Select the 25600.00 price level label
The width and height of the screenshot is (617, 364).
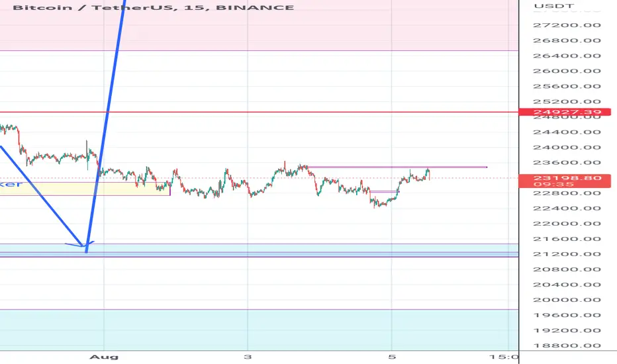click(x=567, y=87)
